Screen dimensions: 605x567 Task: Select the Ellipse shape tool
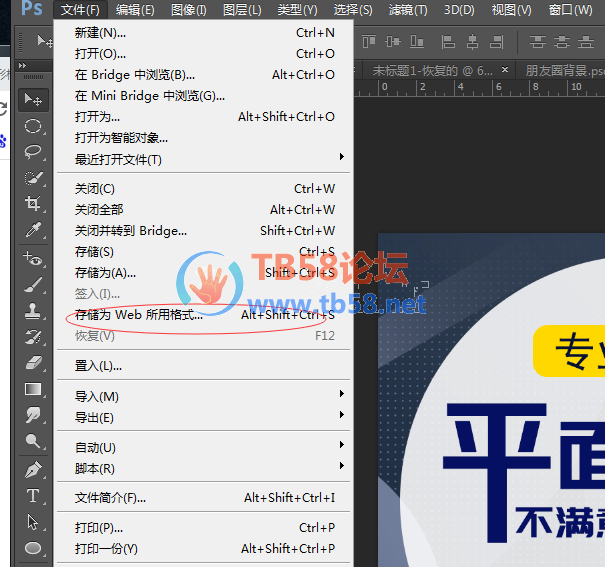click(x=33, y=548)
